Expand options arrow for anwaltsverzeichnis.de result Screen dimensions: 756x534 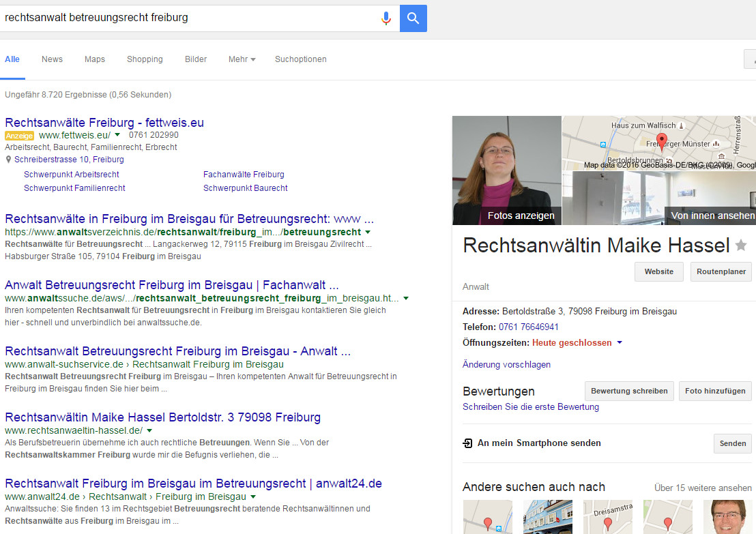[x=368, y=233]
